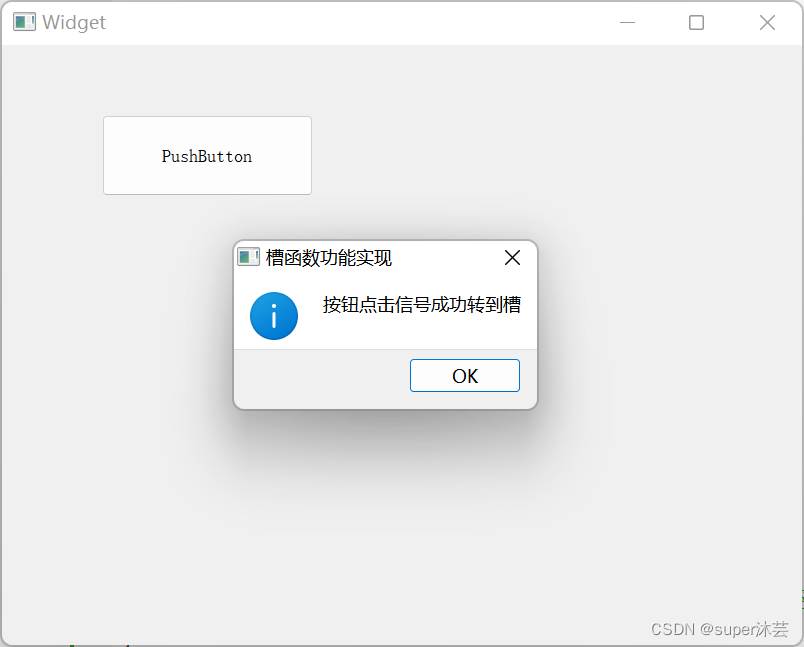
Task: Confirm the message box with OK
Action: tap(465, 376)
